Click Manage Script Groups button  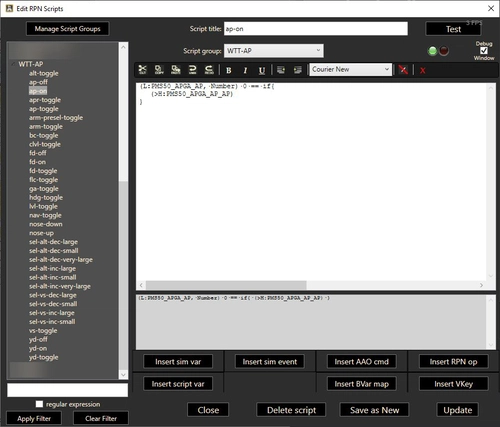(x=68, y=29)
